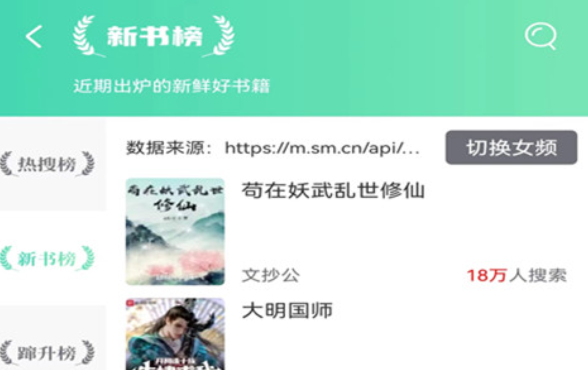
Task: Click the 数据来源 label
Action: point(169,148)
